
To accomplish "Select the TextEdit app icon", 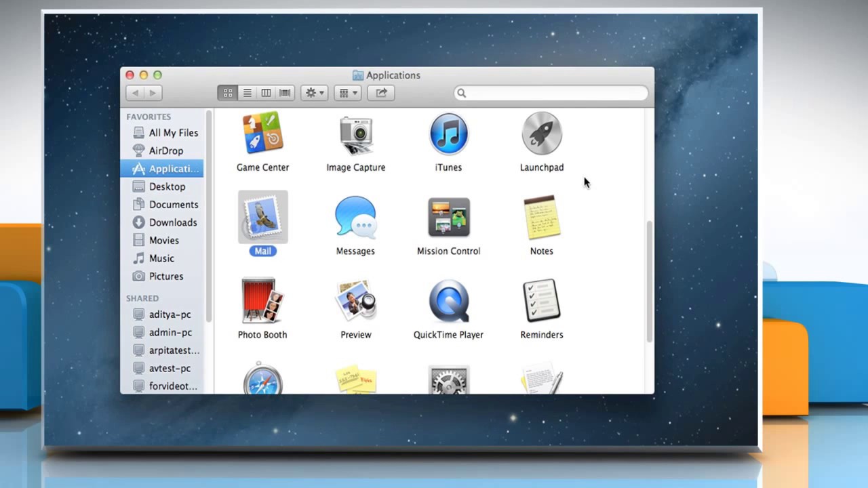I will pyautogui.click(x=541, y=380).
